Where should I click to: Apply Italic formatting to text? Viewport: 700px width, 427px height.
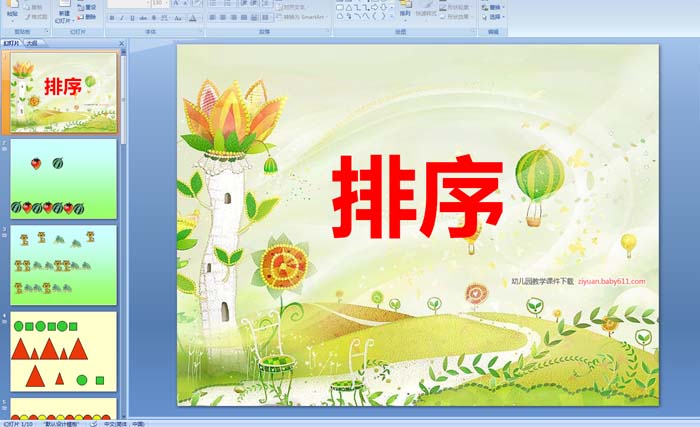(x=120, y=18)
